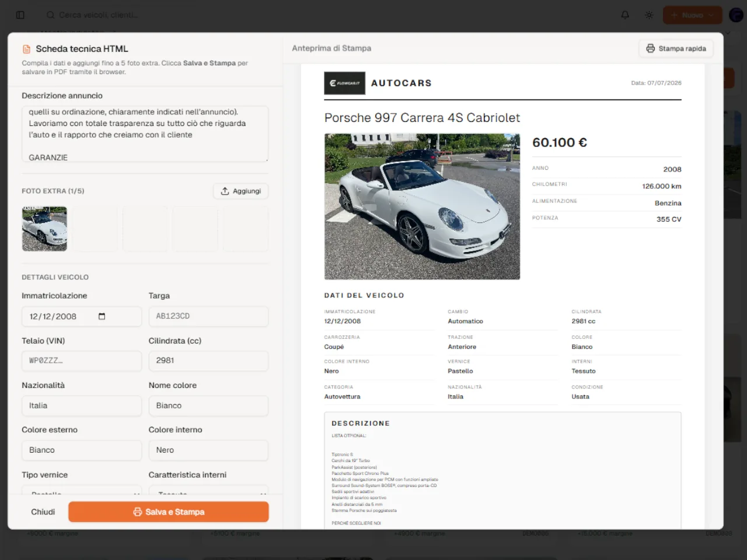
Task: Click the Cilindrata (cc) input showing 2981
Action: click(208, 360)
